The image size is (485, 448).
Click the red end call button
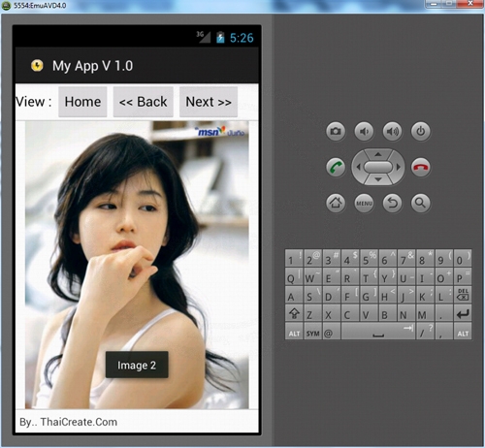pos(420,167)
